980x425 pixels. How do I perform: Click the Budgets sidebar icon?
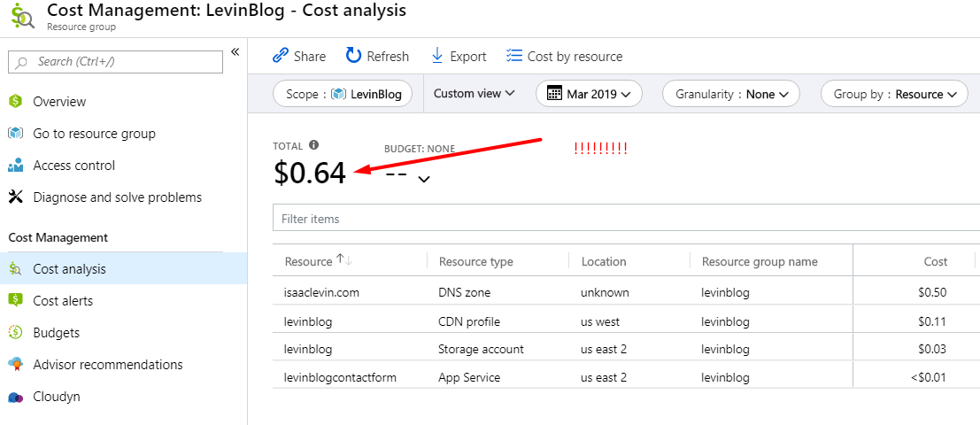pyautogui.click(x=15, y=333)
